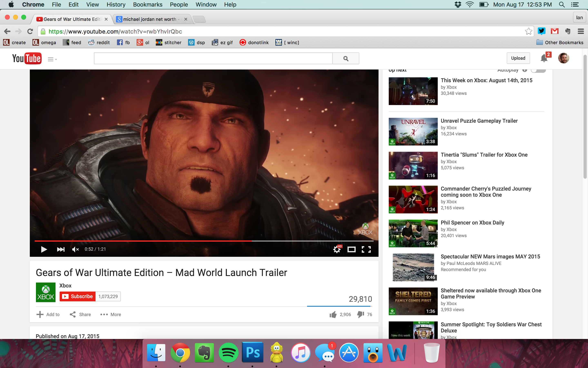Viewport: 588px width, 368px height.
Task: Close the Gears of War tab
Action: [106, 19]
